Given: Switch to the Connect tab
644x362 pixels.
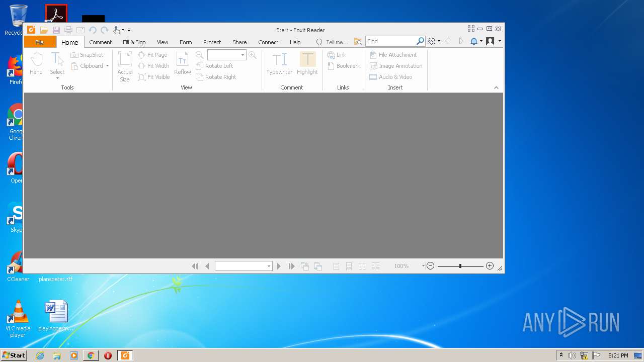Looking at the screenshot, I should tap(268, 42).
